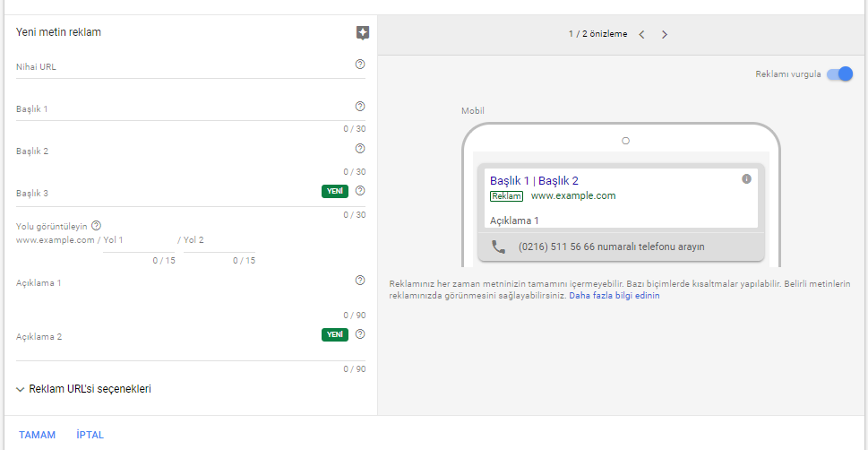Screen dimensions: 868x450
Task: Click the info icon in the ad preview
Action: click(x=746, y=179)
